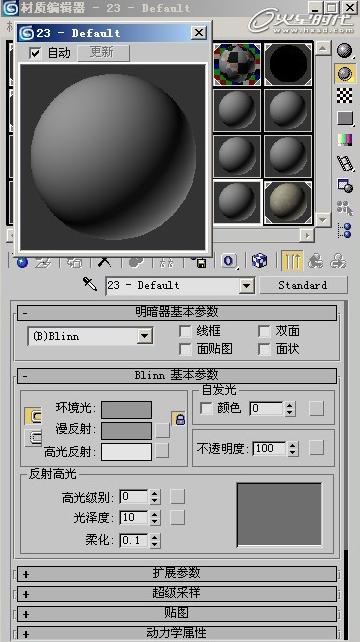Click the 柔化 spinner arrows
Image resolution: width=360 pixels, height=642 pixels.
point(154,540)
